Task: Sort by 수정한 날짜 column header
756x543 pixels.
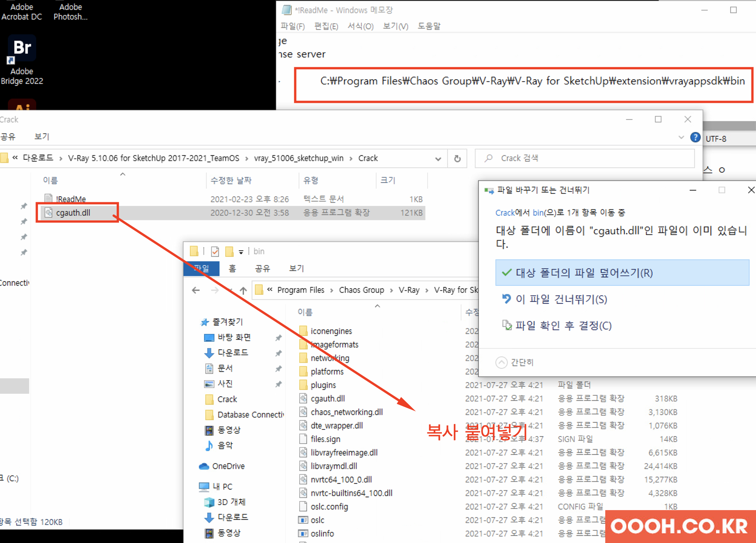Action: [231, 180]
